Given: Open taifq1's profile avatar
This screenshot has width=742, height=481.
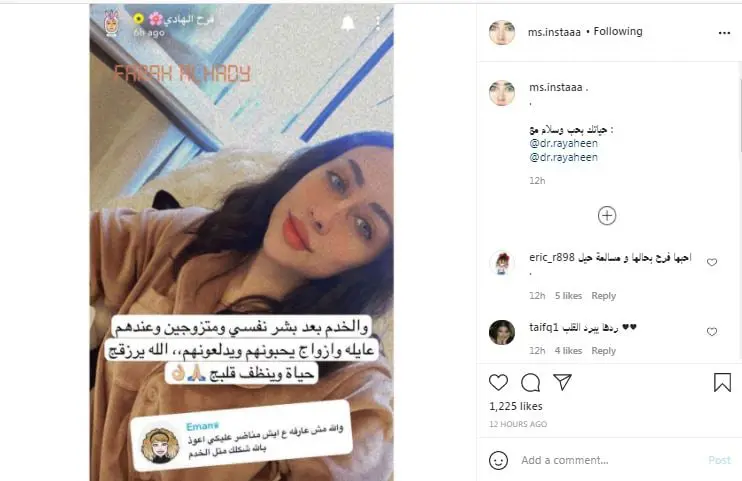Looking at the screenshot, I should coord(502,332).
